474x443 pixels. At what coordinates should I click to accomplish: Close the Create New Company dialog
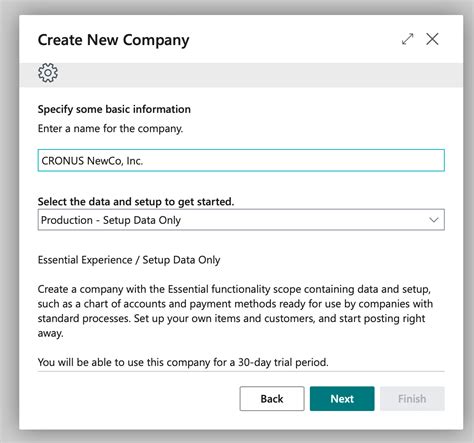(x=432, y=39)
